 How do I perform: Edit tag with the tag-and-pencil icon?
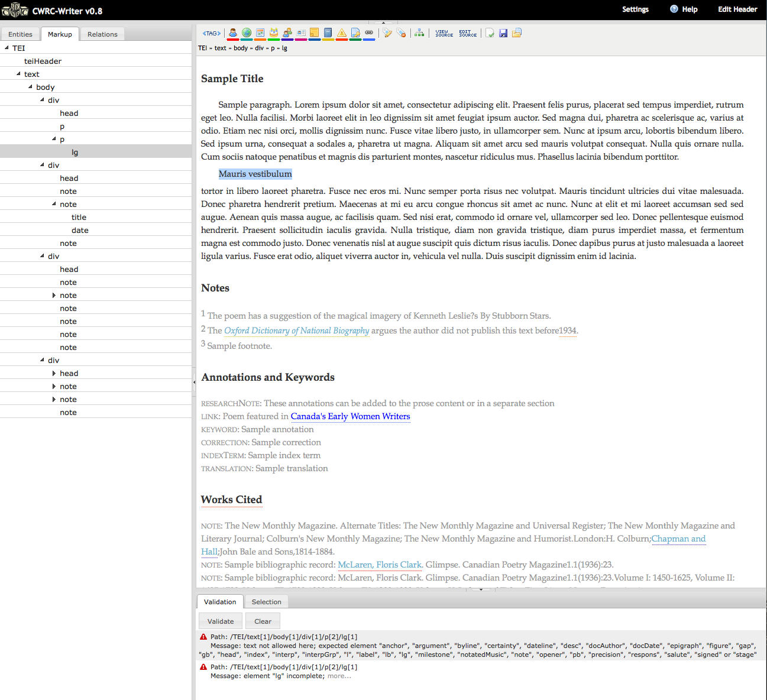click(387, 33)
